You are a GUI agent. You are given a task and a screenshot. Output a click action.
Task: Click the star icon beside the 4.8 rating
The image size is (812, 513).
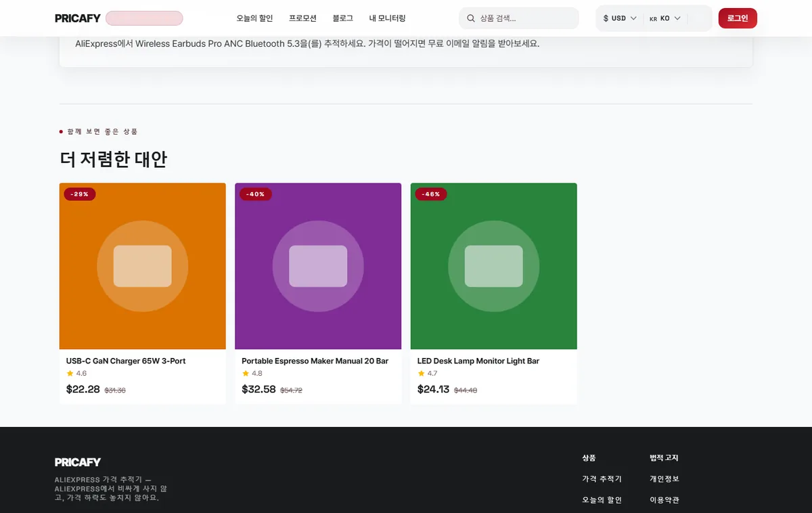click(246, 373)
